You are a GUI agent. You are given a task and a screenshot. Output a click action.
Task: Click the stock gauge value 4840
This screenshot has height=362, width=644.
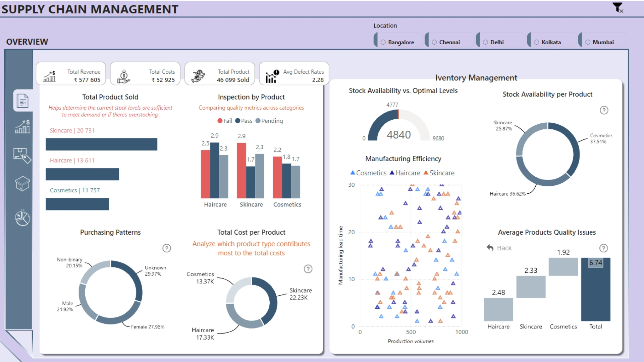(398, 135)
